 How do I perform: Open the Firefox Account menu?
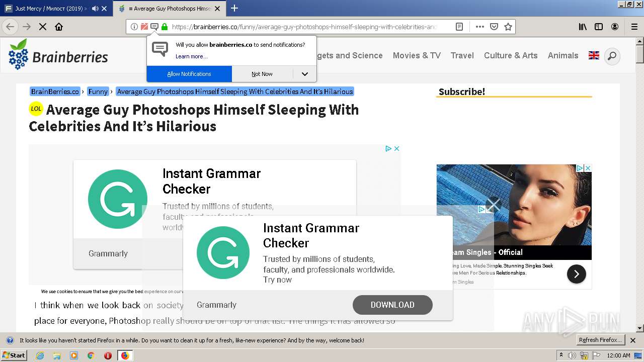pyautogui.click(x=615, y=27)
